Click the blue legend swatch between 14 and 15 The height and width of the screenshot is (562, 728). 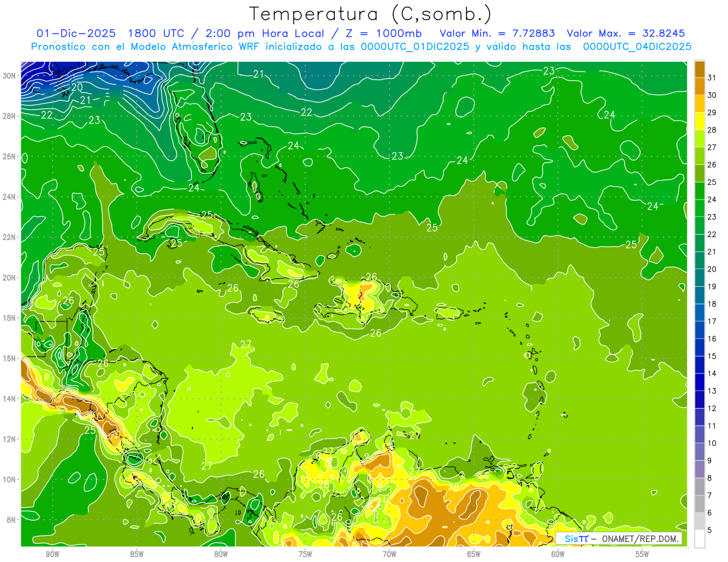click(699, 365)
